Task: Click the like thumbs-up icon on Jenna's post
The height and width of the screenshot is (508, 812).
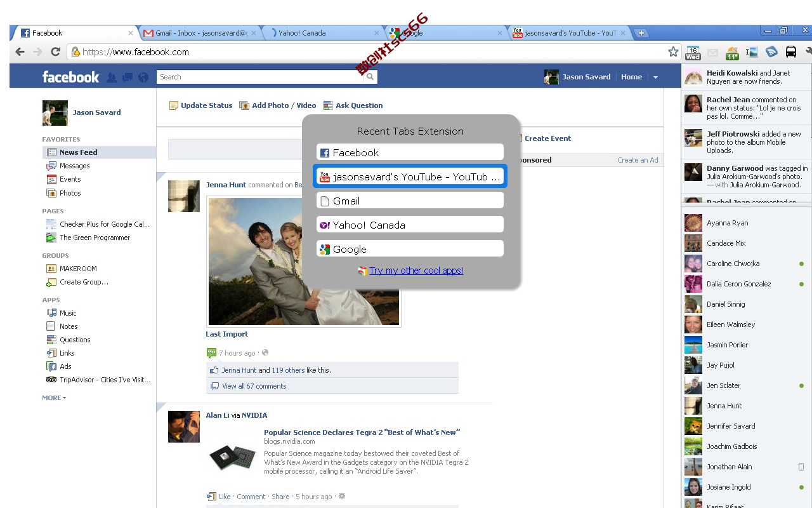Action: click(x=214, y=370)
